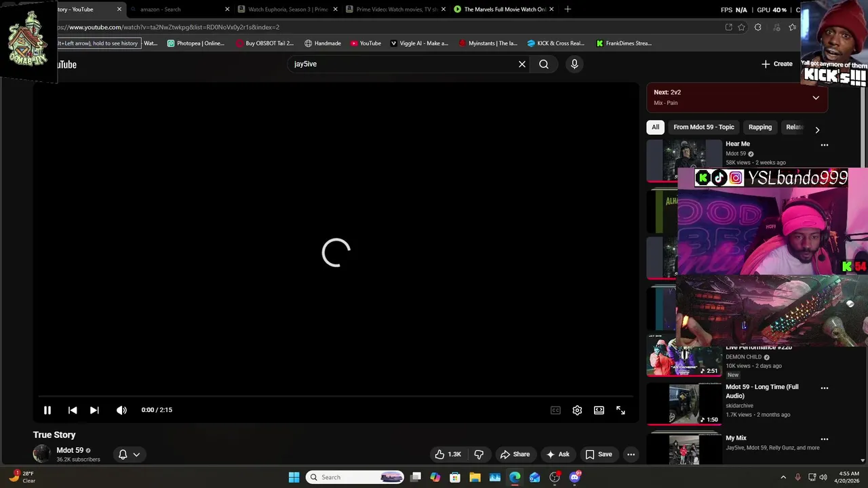Expand notification options chevron beside the bell
868x488 pixels.
click(x=136, y=455)
